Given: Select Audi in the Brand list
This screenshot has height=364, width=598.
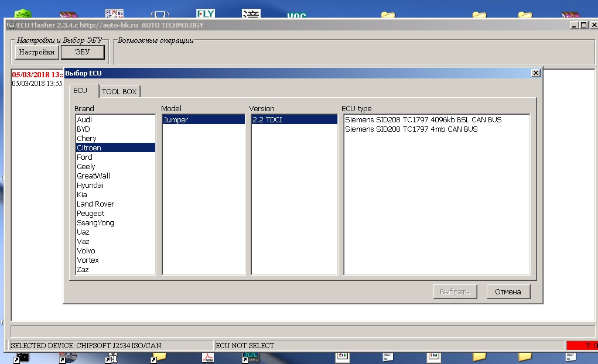Looking at the screenshot, I should 115,120.
